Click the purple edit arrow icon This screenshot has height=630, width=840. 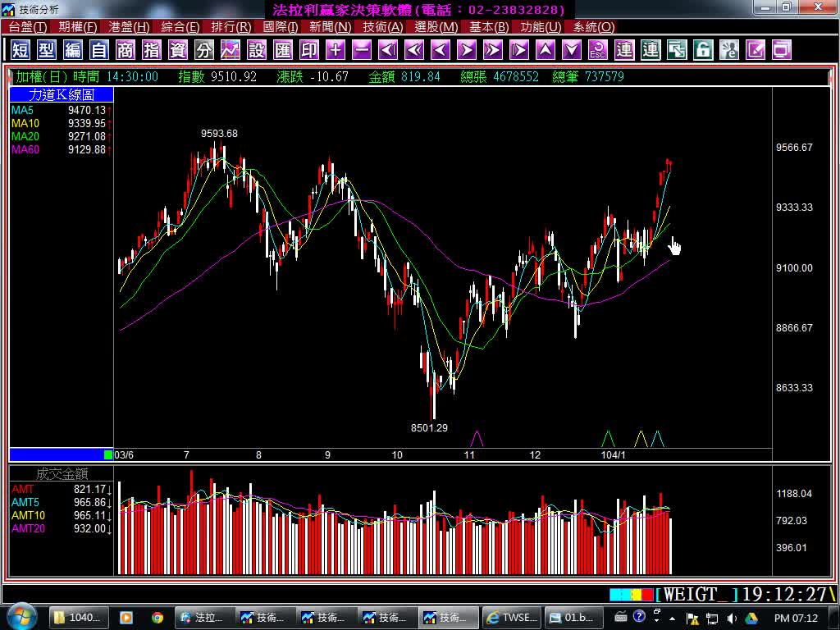pyautogui.click(x=756, y=50)
